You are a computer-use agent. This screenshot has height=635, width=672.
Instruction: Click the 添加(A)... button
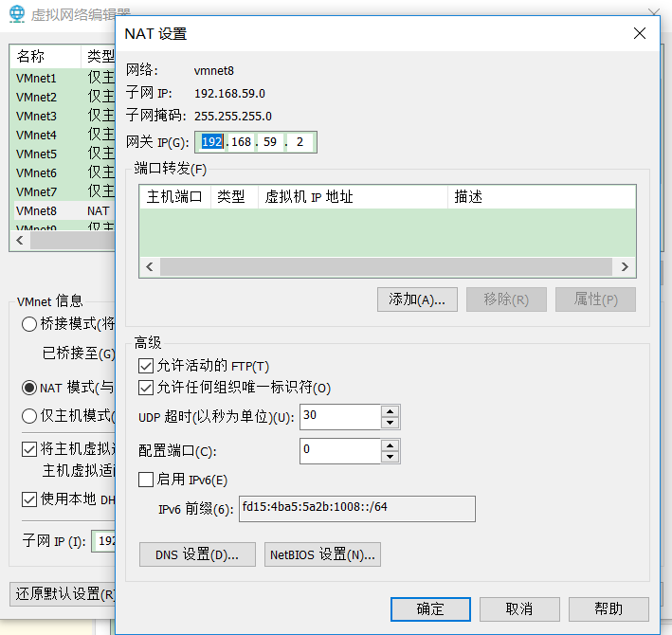coord(417,299)
